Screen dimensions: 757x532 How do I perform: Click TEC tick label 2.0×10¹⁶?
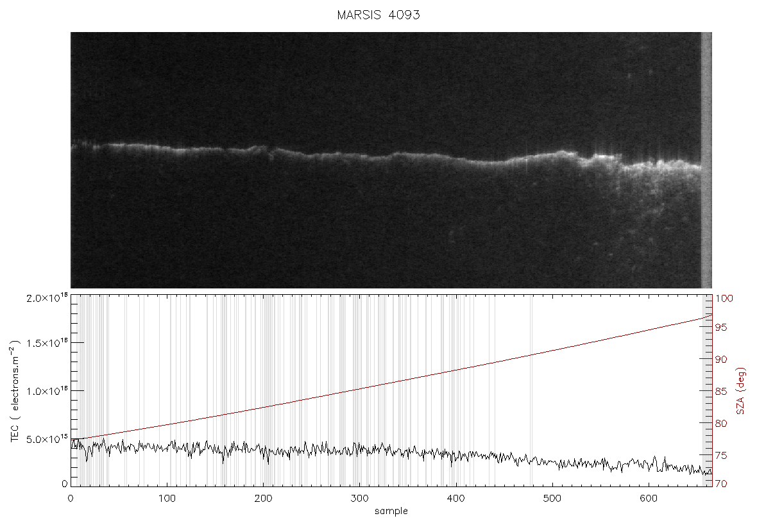48,297
